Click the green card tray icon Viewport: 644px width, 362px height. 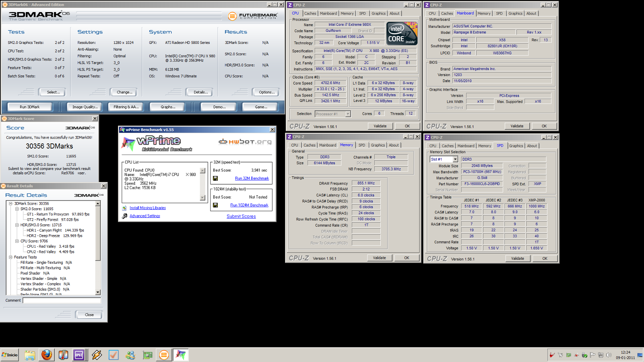coord(568,355)
